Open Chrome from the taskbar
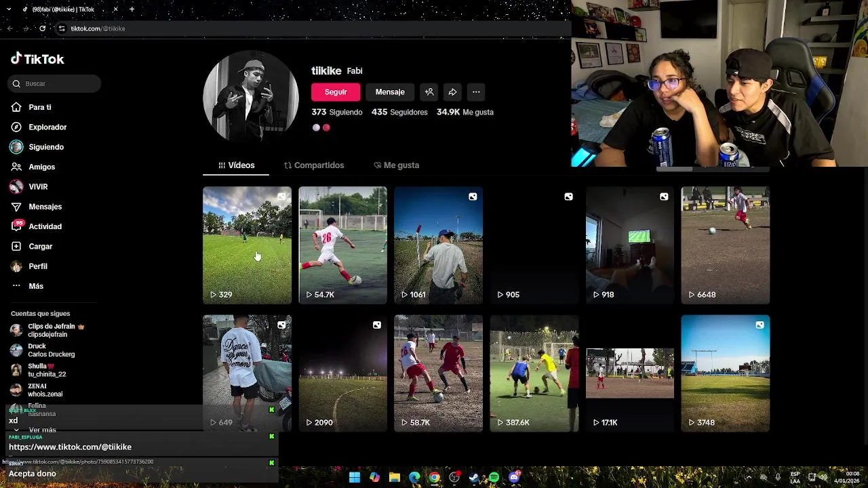 [435, 477]
